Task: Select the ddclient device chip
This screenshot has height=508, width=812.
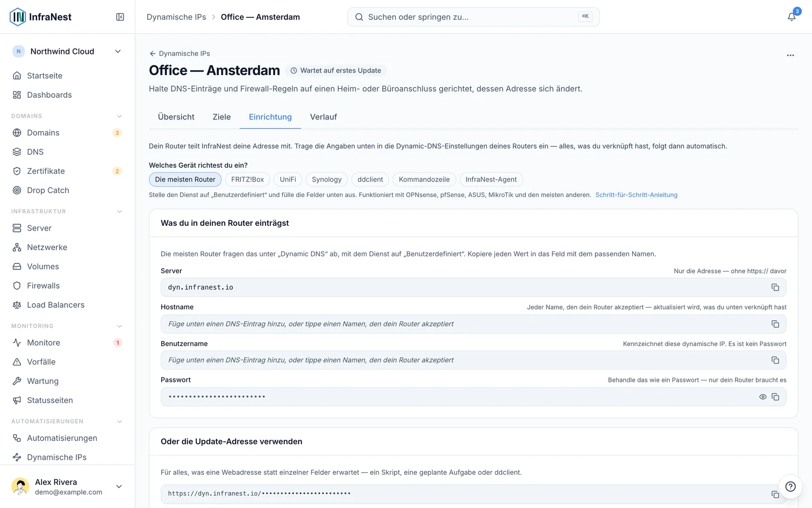Action: coord(370,180)
